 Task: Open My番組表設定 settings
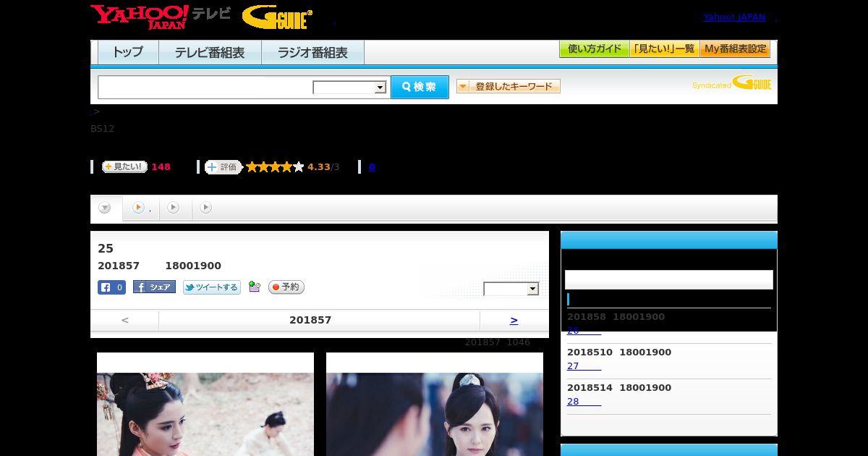point(735,49)
